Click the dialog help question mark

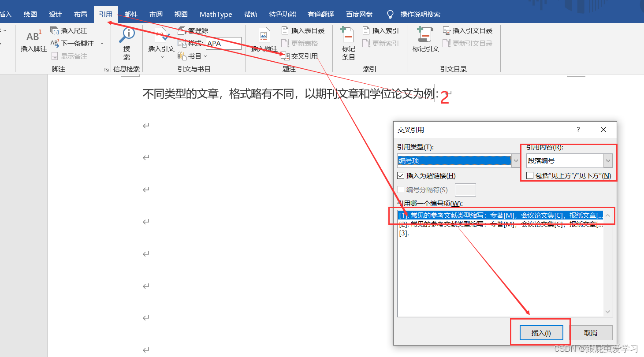coord(578,130)
